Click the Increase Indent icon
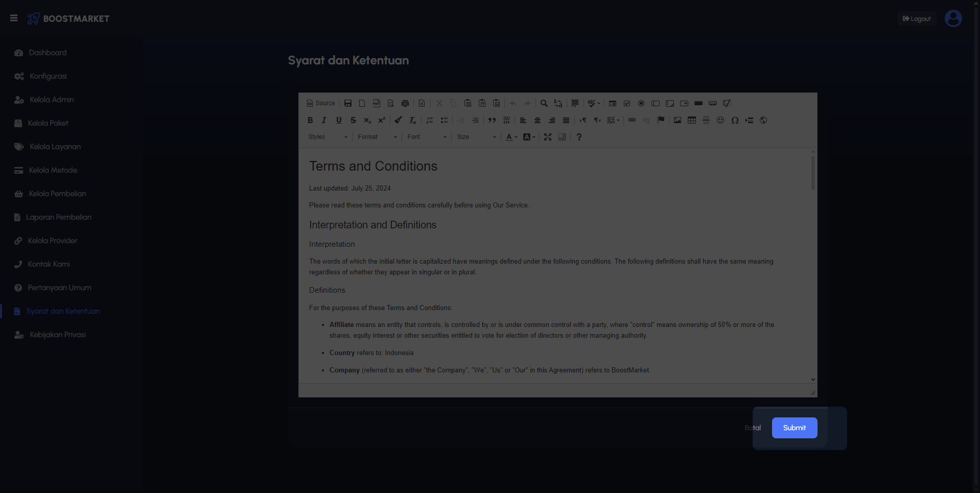The height and width of the screenshot is (493, 980). [475, 120]
